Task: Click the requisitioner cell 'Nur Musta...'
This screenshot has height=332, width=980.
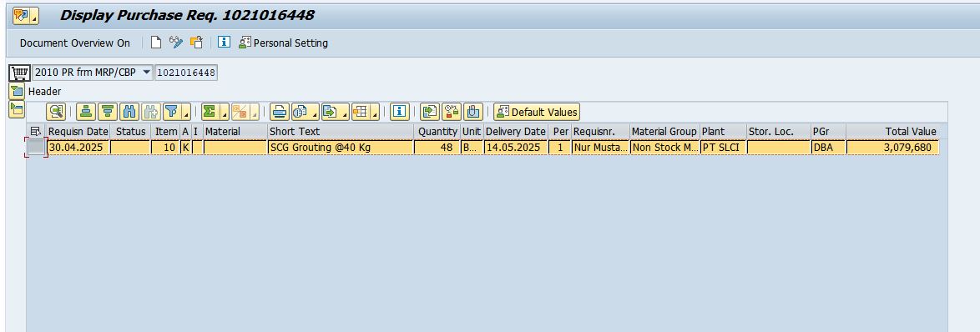Action: 601,148
